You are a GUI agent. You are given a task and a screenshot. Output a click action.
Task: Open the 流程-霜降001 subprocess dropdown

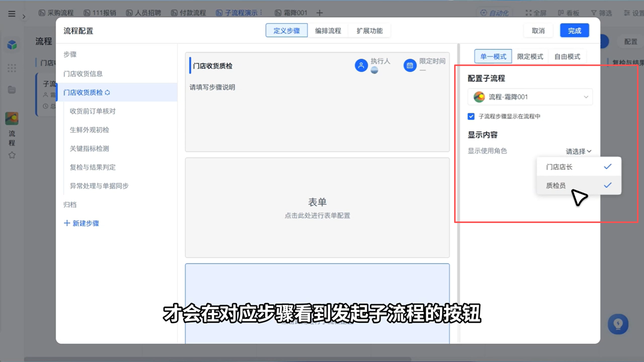[530, 97]
